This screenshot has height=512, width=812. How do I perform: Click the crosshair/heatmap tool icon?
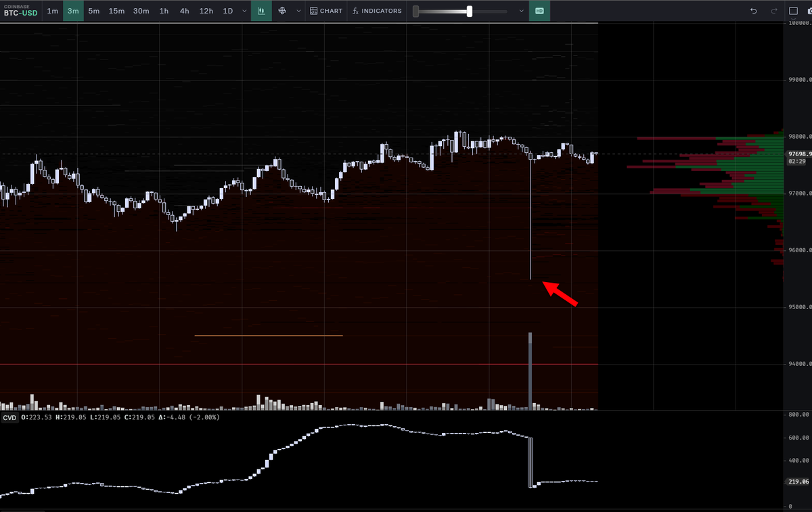pos(282,11)
